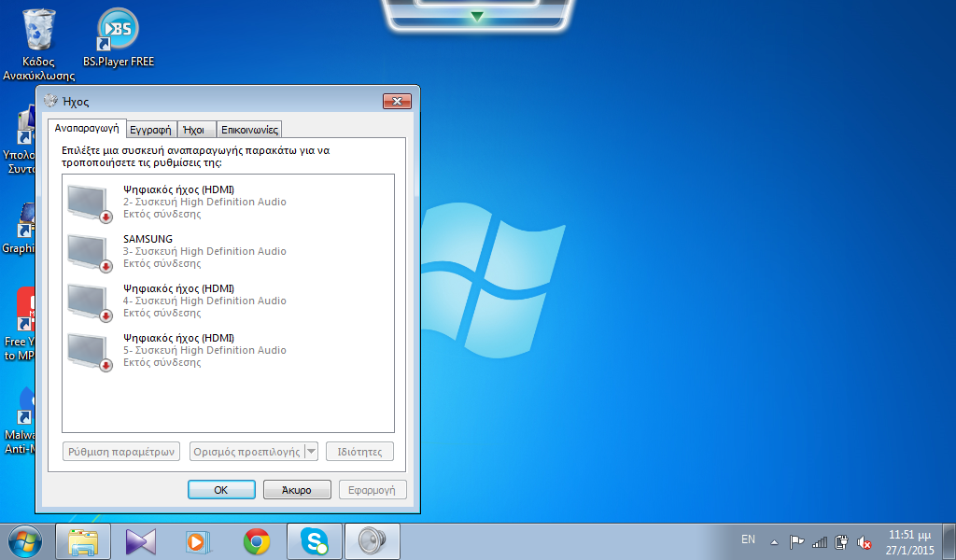Image resolution: width=956 pixels, height=560 pixels.
Task: Click Show Desktop strip at taskbar end
Action: (x=950, y=541)
